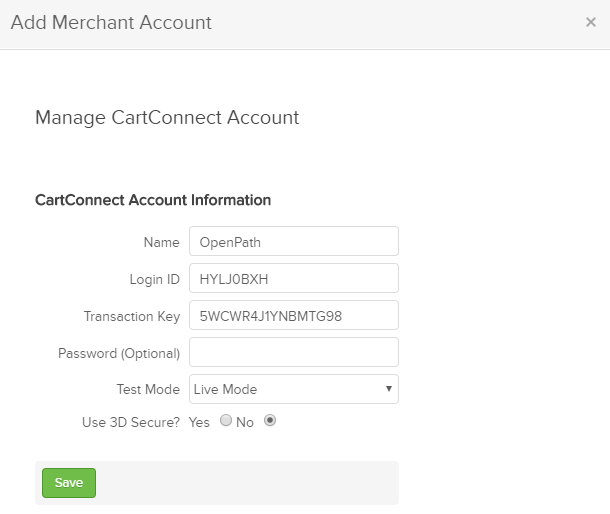
Task: Select Yes radio for 3D Secure
Action: click(x=226, y=420)
